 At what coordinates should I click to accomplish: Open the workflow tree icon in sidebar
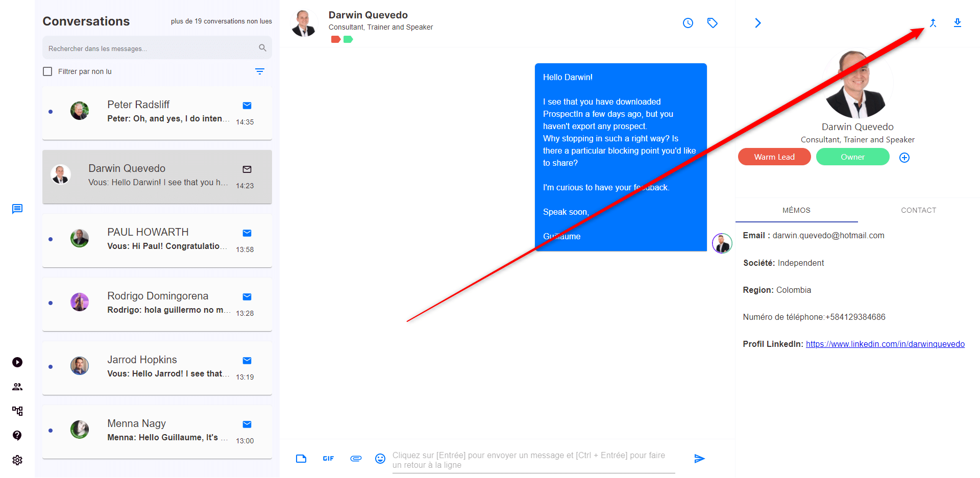[x=17, y=411]
